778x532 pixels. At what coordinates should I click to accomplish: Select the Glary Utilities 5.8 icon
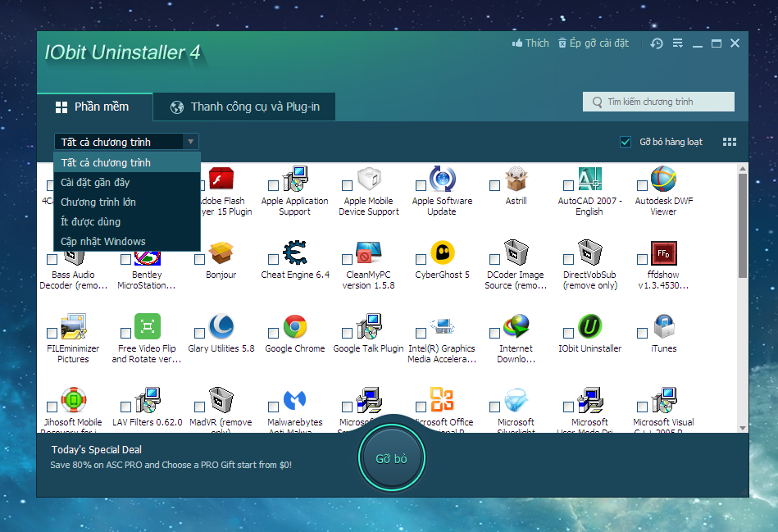point(221,326)
